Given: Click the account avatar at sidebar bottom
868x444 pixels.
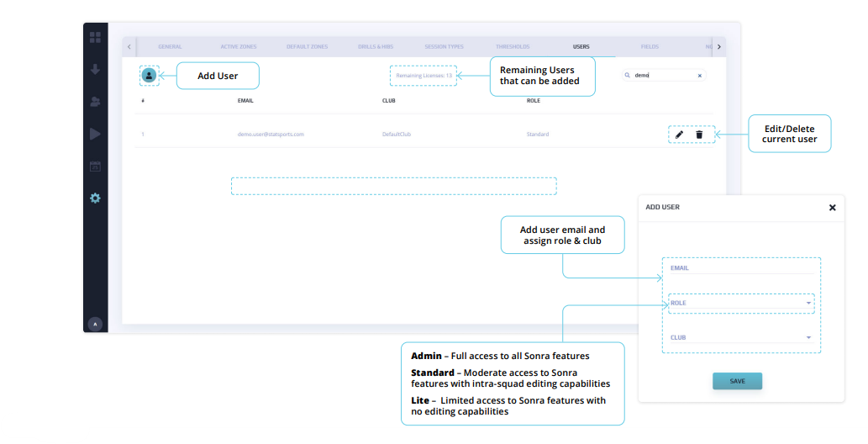Looking at the screenshot, I should (x=95, y=324).
